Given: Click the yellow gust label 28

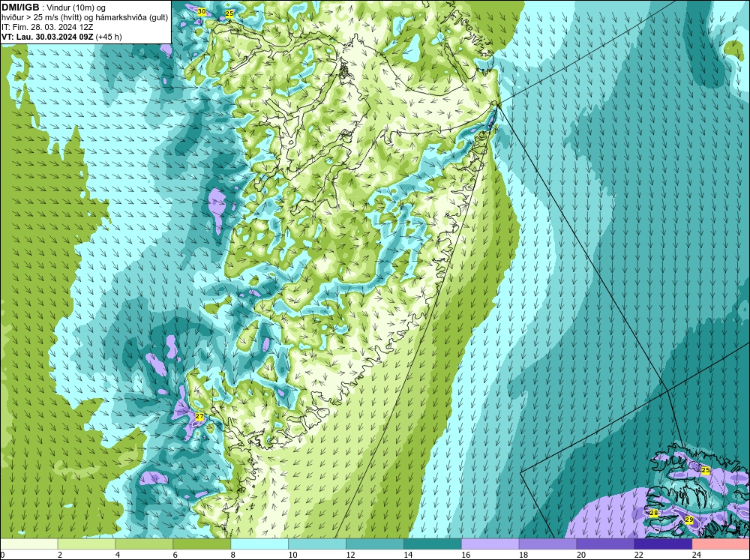Looking at the screenshot, I should (653, 513).
